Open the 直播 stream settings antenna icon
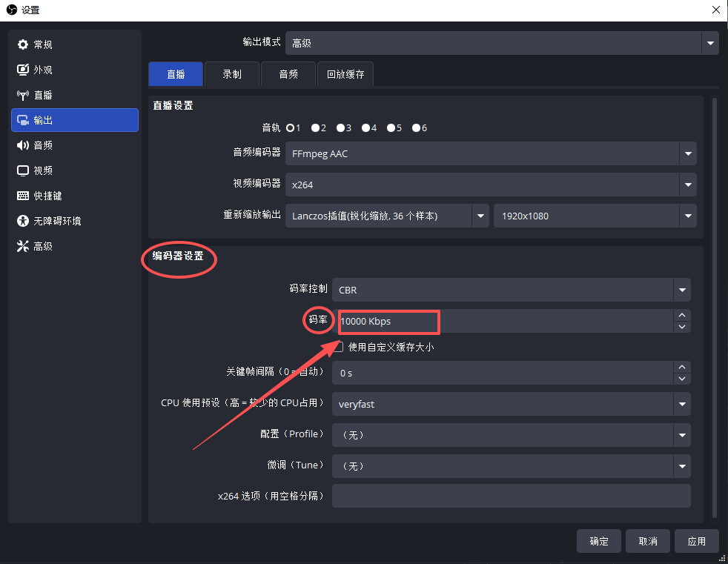This screenshot has height=564, width=728. tap(23, 95)
